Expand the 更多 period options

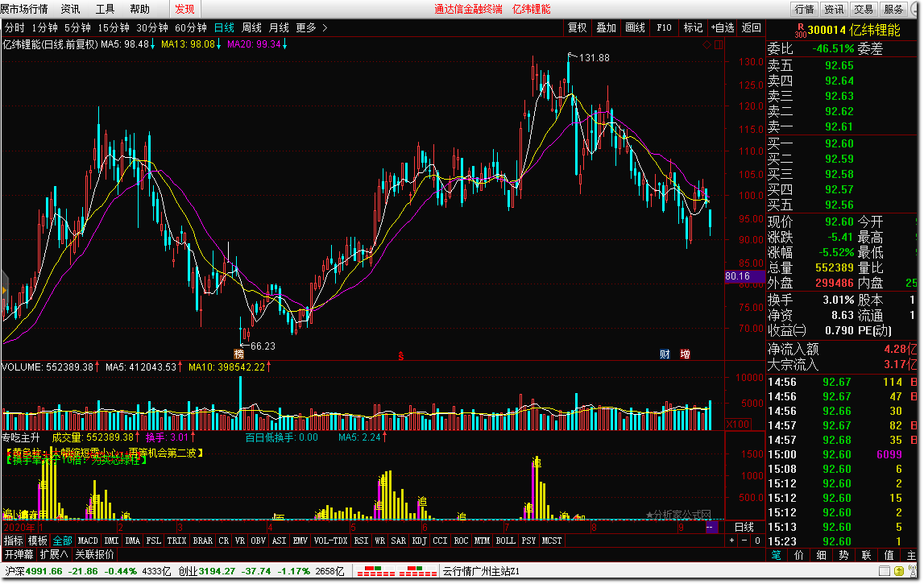click(x=306, y=27)
